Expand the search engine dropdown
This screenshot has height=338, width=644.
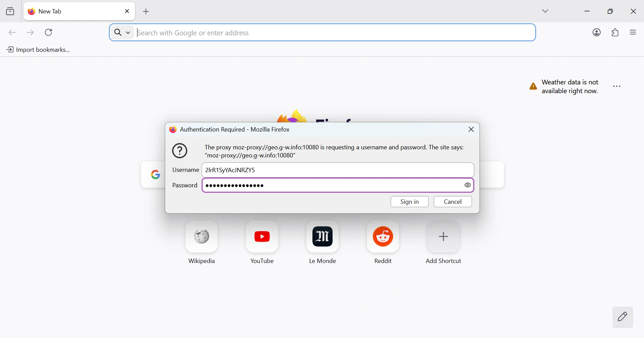pyautogui.click(x=122, y=33)
